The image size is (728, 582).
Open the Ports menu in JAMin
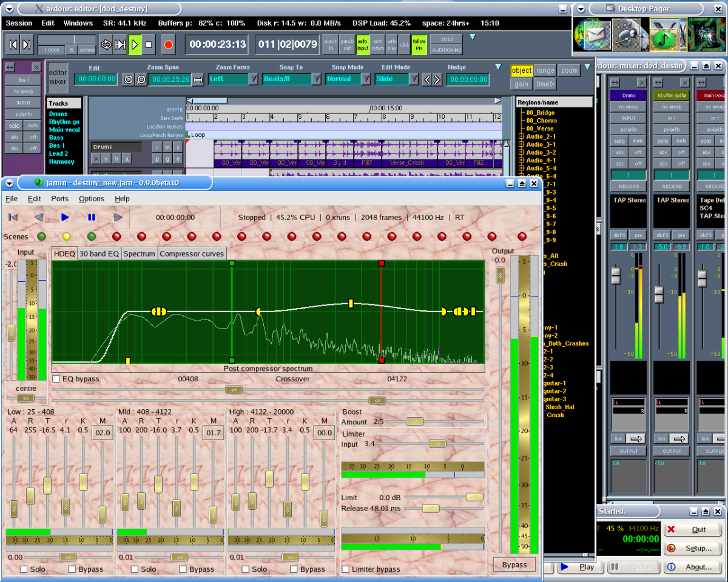click(x=59, y=198)
